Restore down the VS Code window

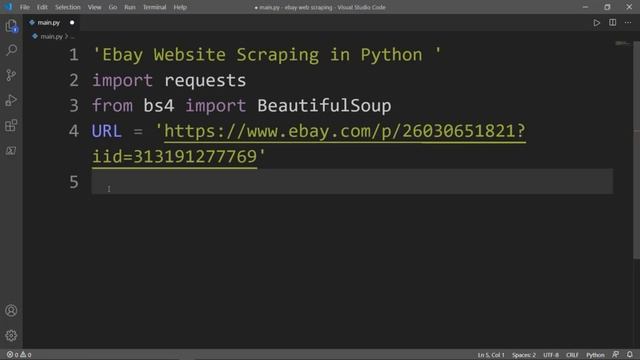pyautogui.click(x=607, y=7)
